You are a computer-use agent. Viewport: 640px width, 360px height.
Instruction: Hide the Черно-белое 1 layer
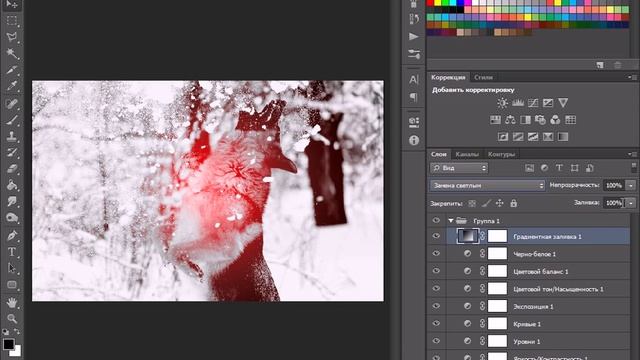coord(436,253)
